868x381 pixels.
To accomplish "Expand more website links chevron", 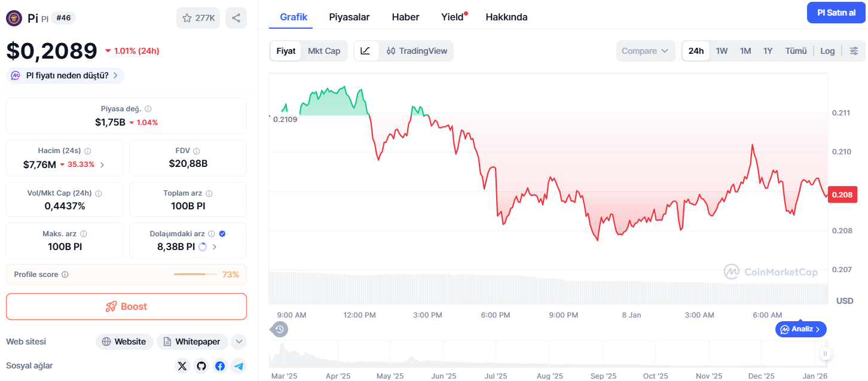I will tap(239, 342).
